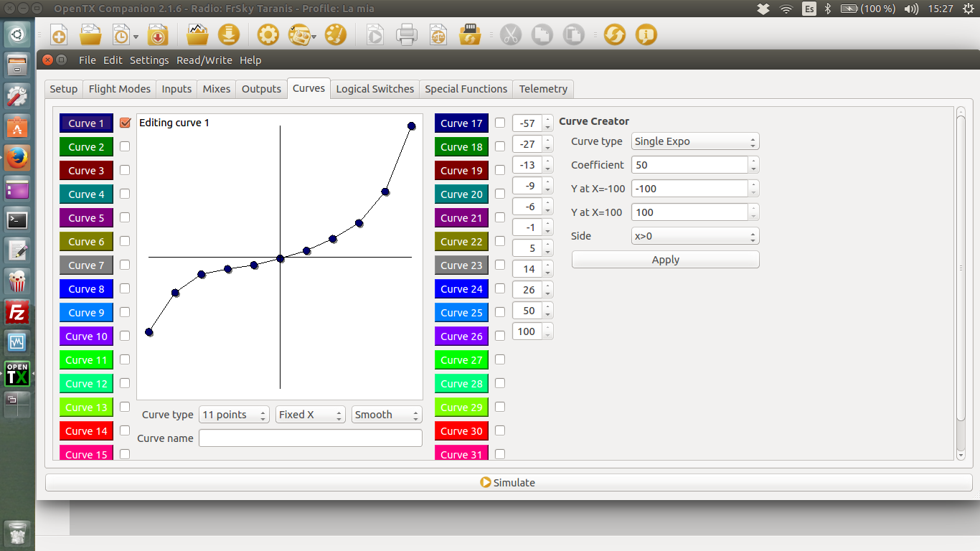Switch to the Logical Switches tab
Viewport: 980px width, 551px height.
coord(374,89)
